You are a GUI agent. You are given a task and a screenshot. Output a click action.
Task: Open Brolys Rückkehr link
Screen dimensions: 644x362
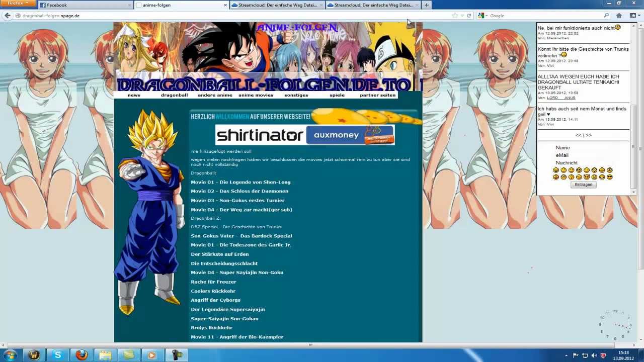211,328
